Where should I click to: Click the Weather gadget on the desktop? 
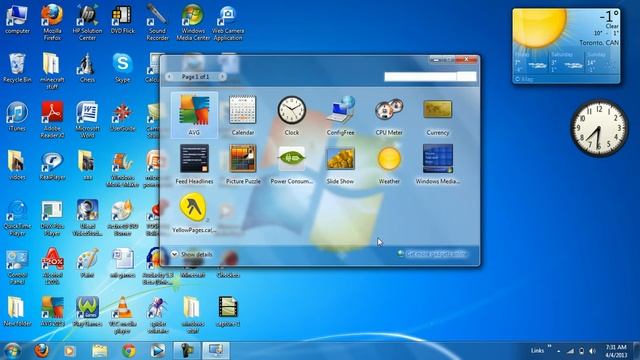click(566, 46)
